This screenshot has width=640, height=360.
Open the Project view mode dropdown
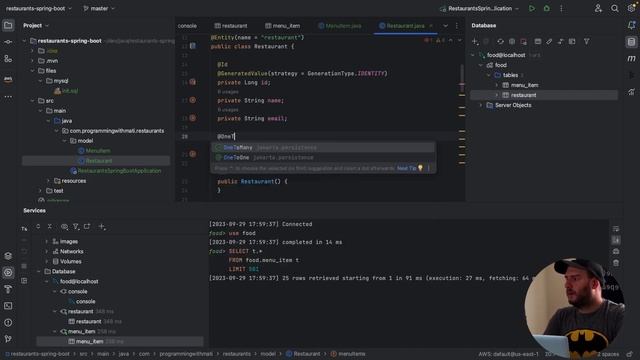point(36,25)
